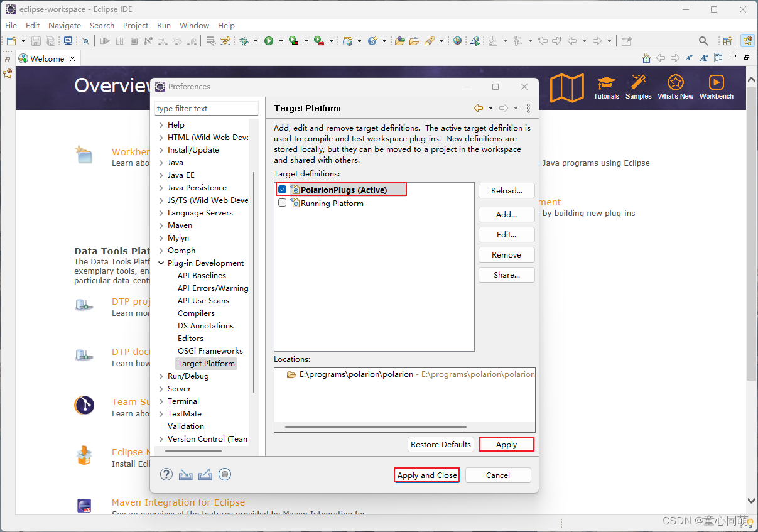Click the Search magnifier toolbar icon
Screen dimensions: 758x532
[703, 41]
